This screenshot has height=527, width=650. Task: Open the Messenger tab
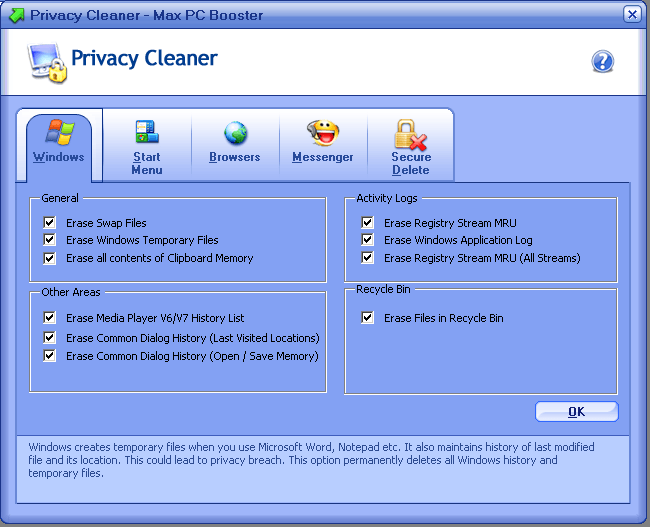[323, 146]
